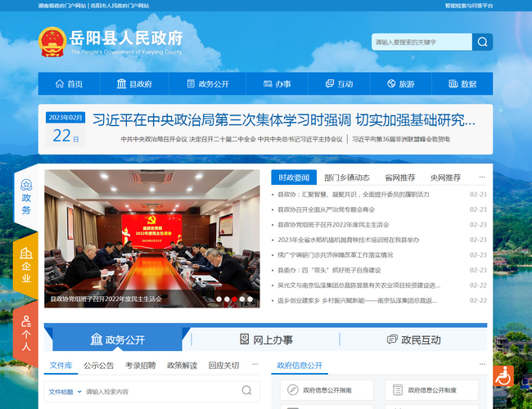Select the 企业 side tab
Screen dimensions: 532x409
[x=26, y=266]
